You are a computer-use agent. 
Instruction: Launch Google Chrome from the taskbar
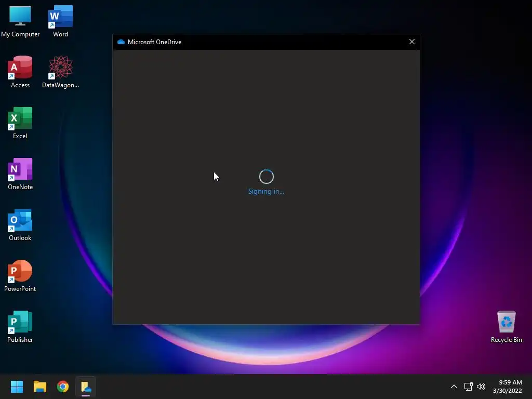click(x=63, y=387)
